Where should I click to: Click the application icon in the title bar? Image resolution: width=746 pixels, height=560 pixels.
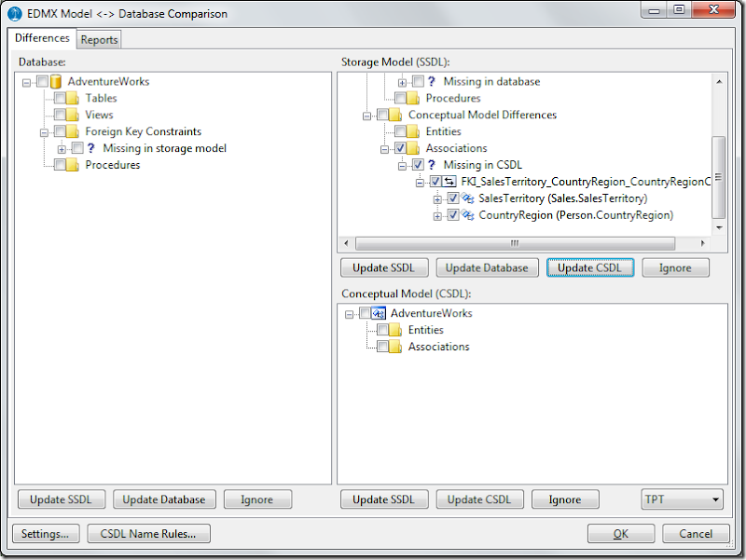pyautogui.click(x=14, y=14)
